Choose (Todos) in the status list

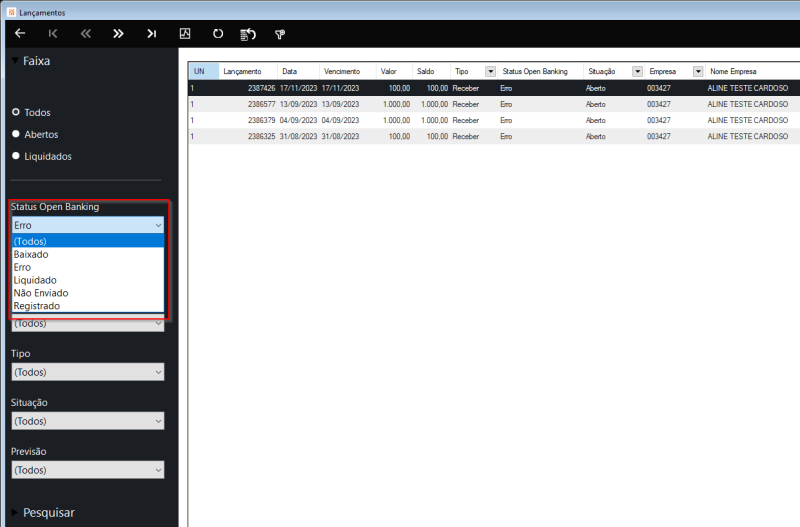tap(88, 241)
